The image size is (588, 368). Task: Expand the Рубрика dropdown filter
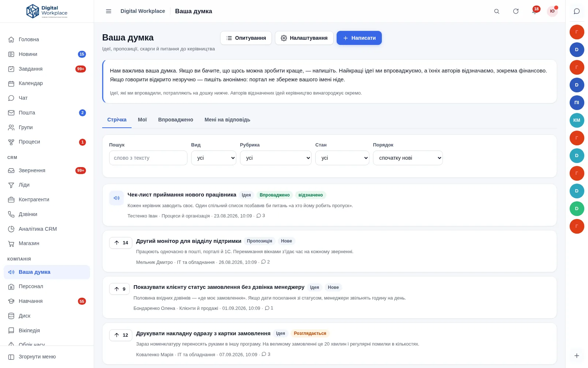[276, 158]
